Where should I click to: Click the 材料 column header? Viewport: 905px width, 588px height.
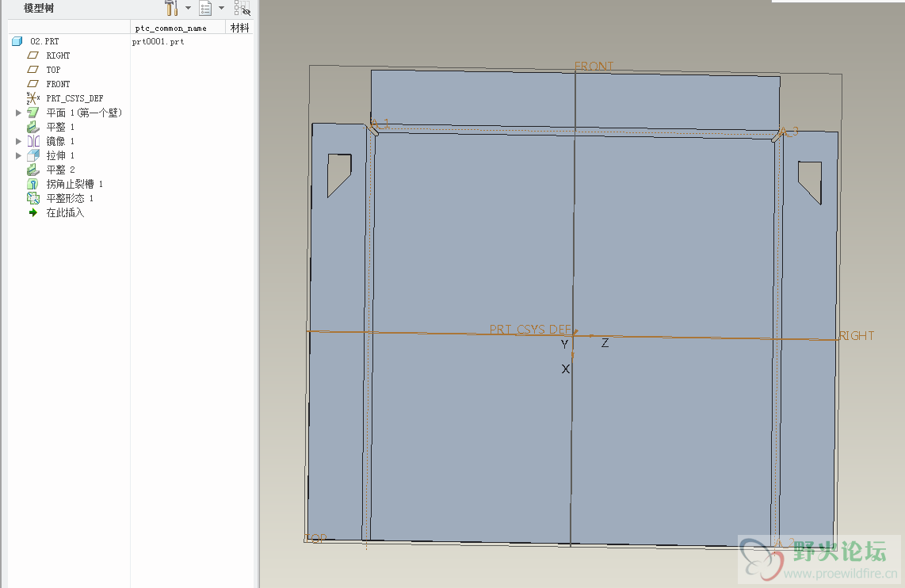point(239,28)
